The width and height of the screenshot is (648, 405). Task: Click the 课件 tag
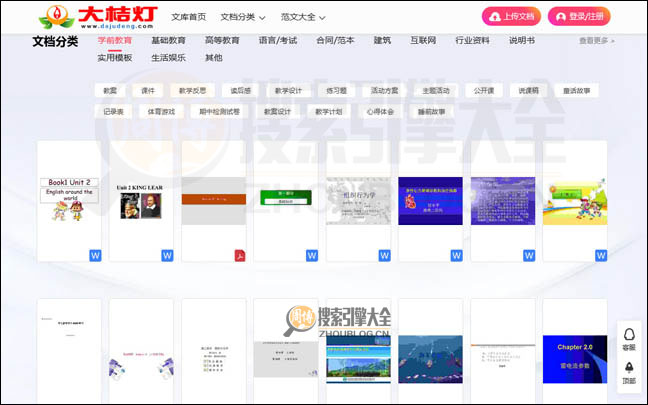click(x=148, y=91)
